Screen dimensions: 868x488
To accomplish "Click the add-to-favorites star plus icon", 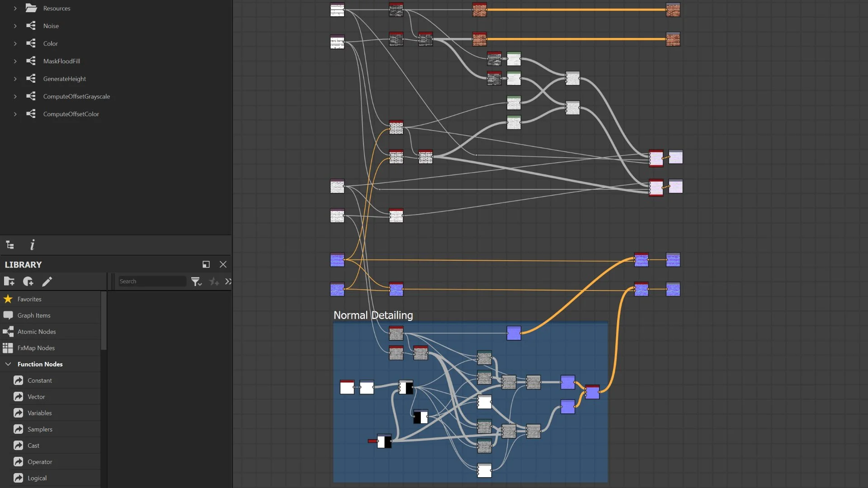I will point(214,282).
